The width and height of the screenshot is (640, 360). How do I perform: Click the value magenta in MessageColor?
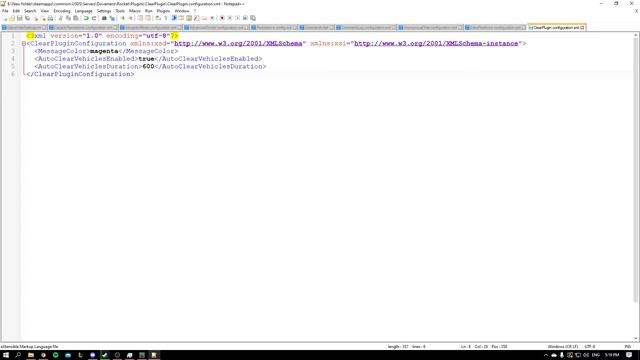pyautogui.click(x=104, y=51)
